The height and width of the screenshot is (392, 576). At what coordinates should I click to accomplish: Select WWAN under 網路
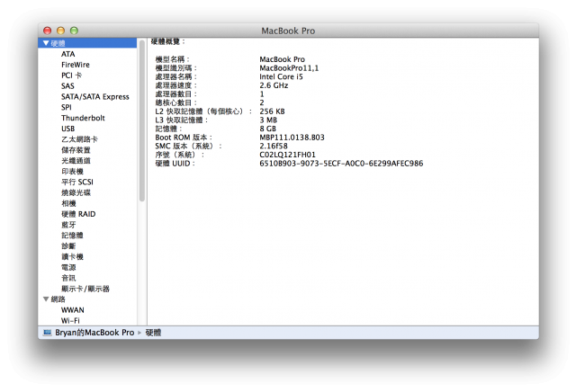(x=72, y=310)
